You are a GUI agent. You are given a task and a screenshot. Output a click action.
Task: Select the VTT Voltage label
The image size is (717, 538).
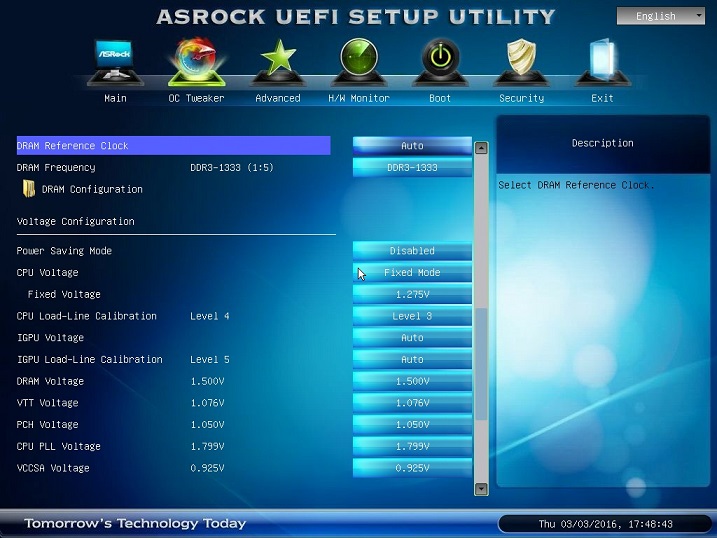tap(47, 403)
